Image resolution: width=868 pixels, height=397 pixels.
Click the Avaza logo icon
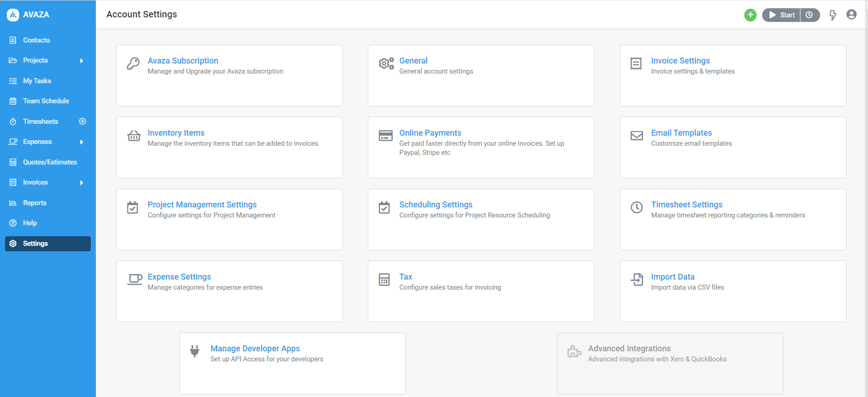pos(13,15)
